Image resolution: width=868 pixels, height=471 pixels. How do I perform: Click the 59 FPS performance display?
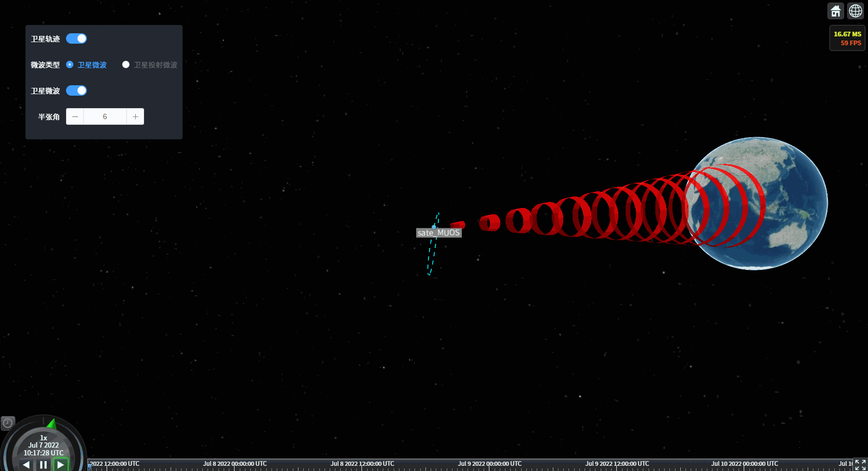click(x=851, y=43)
